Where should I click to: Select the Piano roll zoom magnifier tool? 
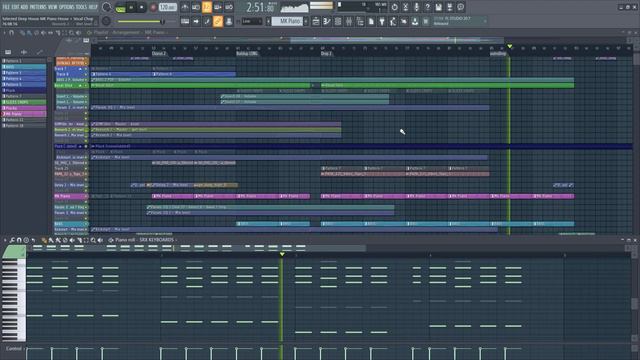tap(93, 240)
